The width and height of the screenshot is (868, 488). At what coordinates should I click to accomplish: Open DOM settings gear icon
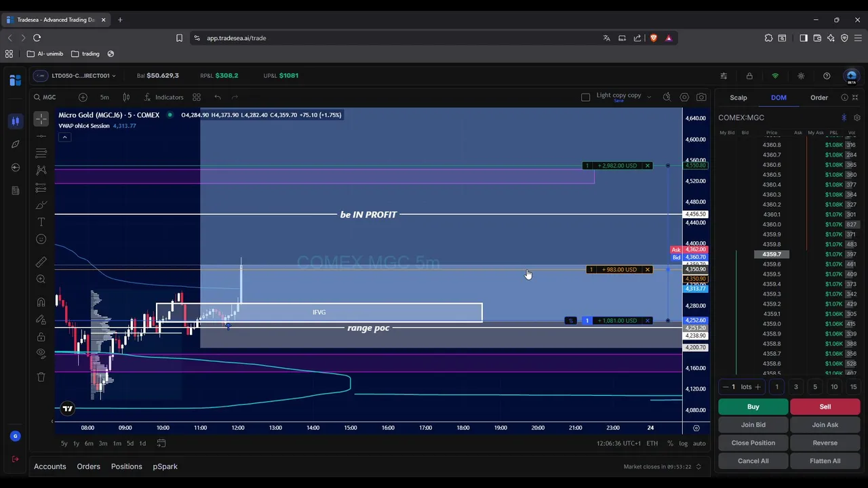point(857,117)
